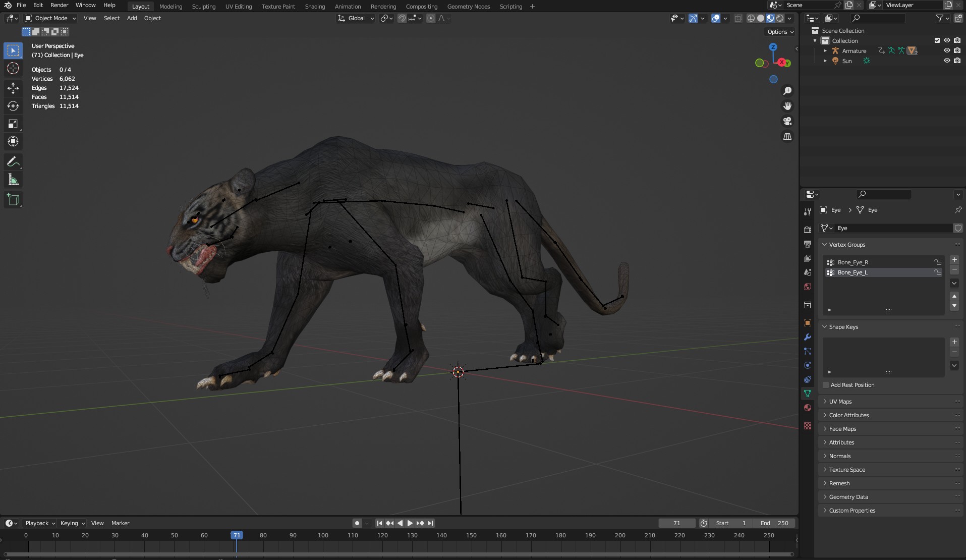Viewport: 966px width, 560px height.
Task: Hide the Armature in viewport
Action: [x=947, y=50]
